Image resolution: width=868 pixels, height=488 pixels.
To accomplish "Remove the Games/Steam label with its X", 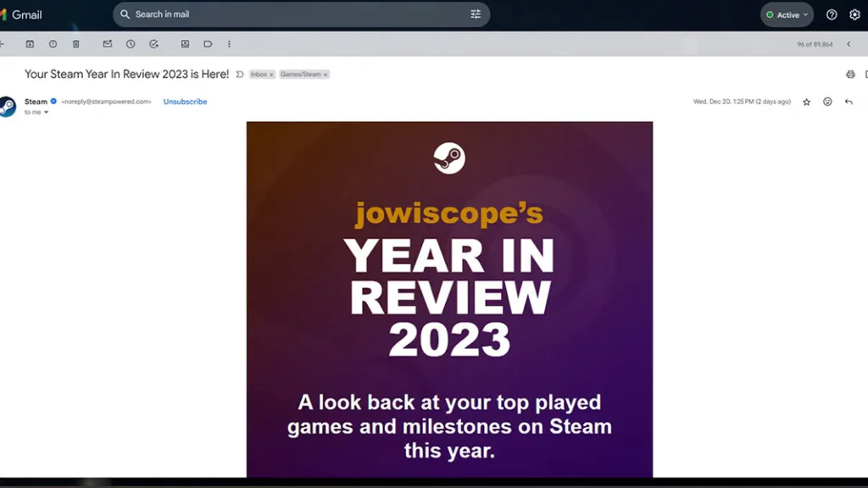I will pyautogui.click(x=325, y=75).
